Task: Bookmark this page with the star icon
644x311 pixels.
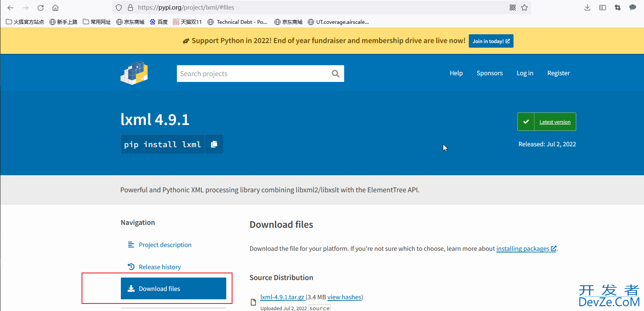Action: coord(524,8)
